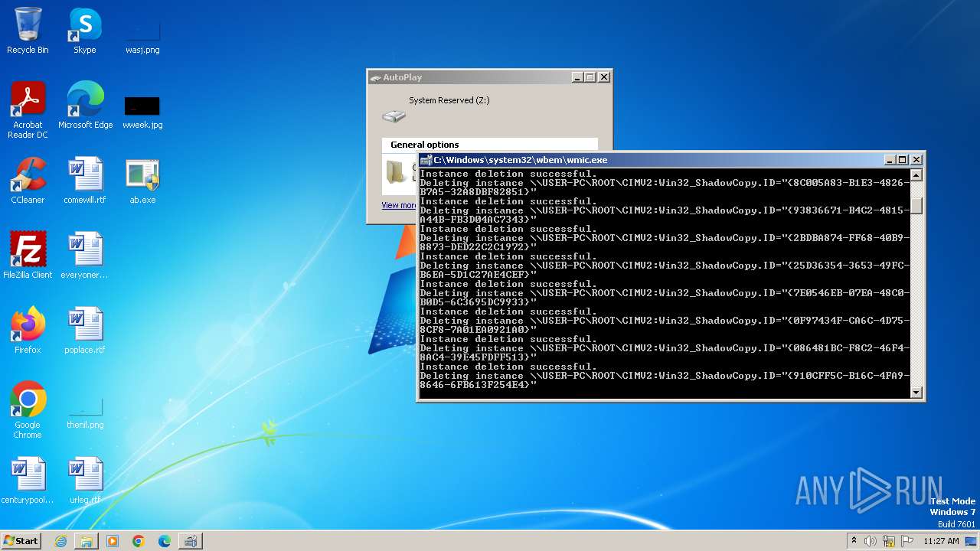Click the General options heading in AutoPlay
Image resolution: width=980 pixels, height=551 pixels.
click(424, 145)
